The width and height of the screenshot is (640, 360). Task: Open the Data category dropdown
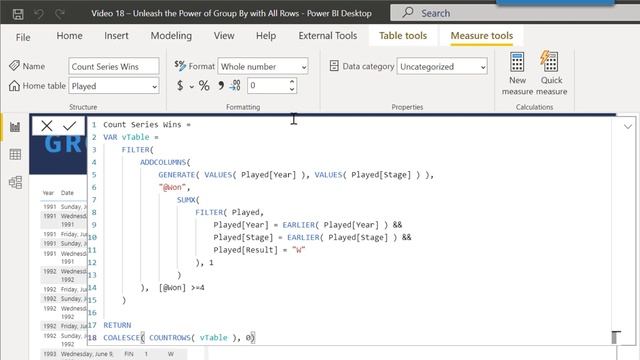(442, 66)
